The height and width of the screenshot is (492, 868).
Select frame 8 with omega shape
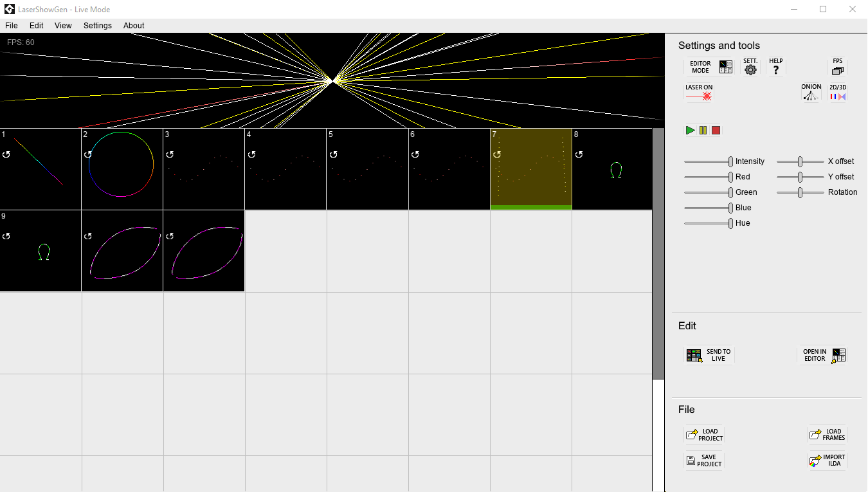[x=612, y=169]
